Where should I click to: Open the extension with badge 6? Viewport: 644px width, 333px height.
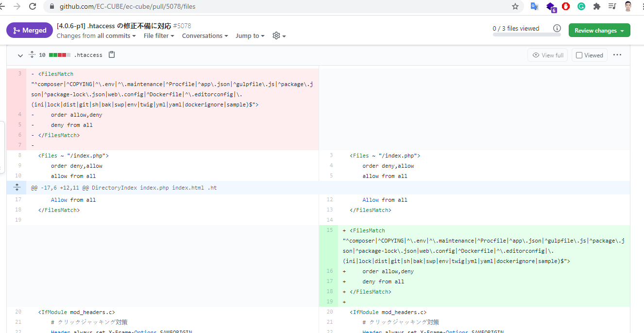click(551, 7)
